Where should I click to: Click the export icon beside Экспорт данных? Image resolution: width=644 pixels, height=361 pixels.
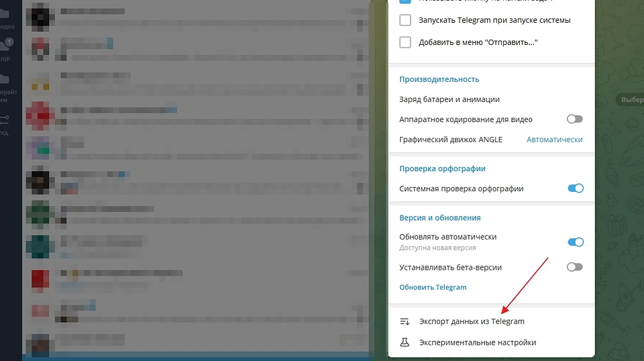pos(405,321)
